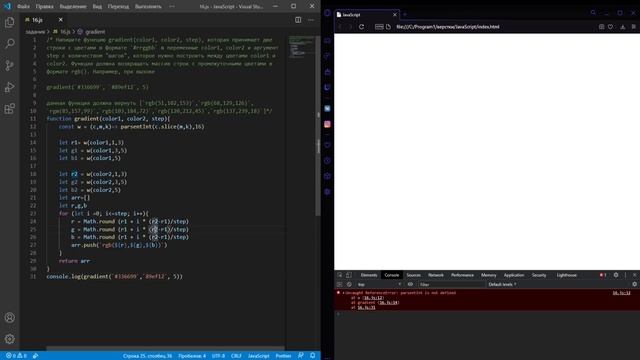Click the return arr line in editor

74,261
